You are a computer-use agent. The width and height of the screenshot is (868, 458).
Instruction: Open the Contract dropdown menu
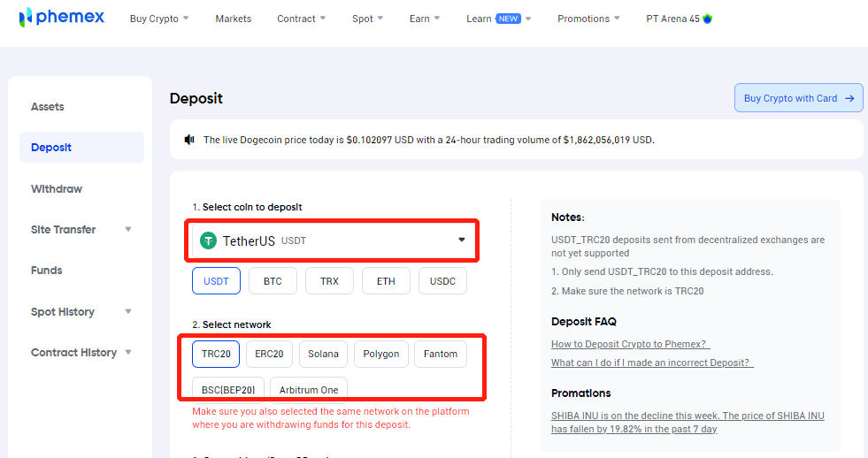coord(301,19)
